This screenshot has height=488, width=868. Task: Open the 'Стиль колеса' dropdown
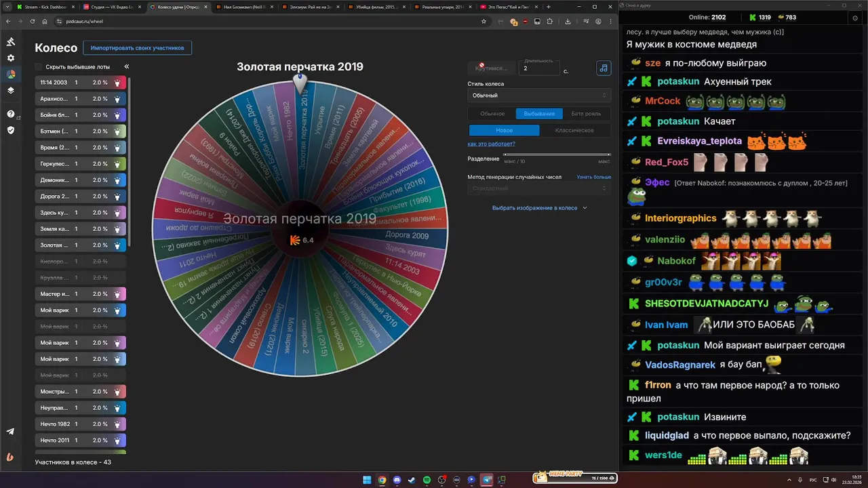coord(538,96)
